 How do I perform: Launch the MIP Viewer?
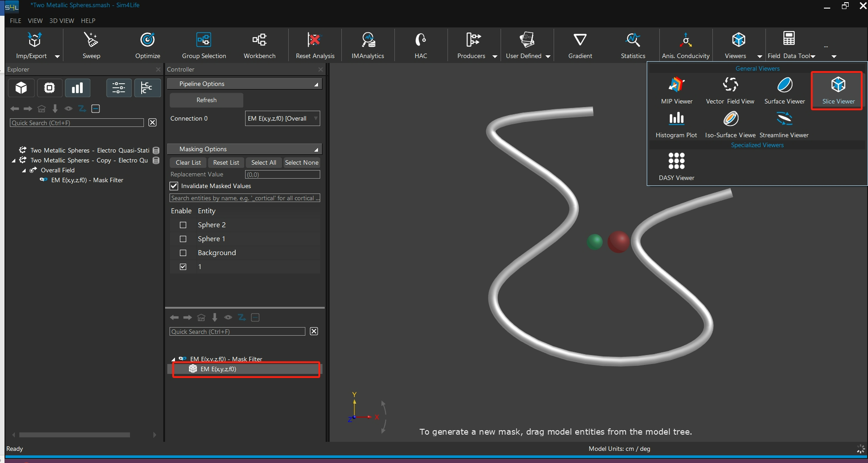[x=676, y=90]
